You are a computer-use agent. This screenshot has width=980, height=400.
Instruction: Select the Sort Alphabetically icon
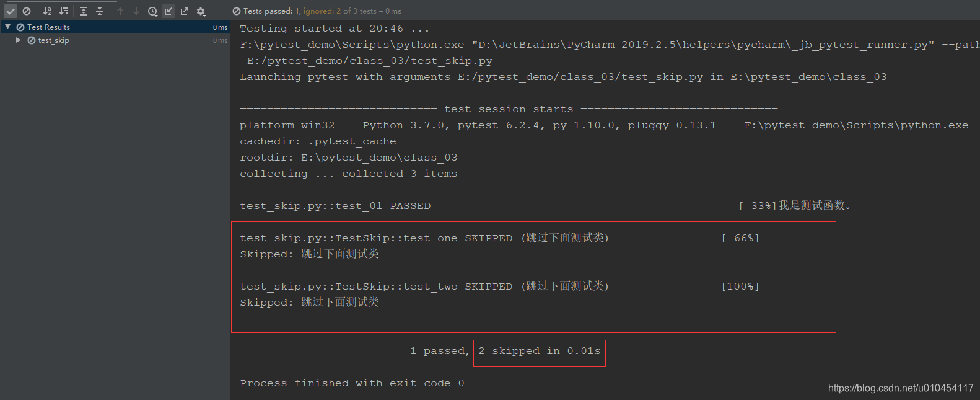46,11
